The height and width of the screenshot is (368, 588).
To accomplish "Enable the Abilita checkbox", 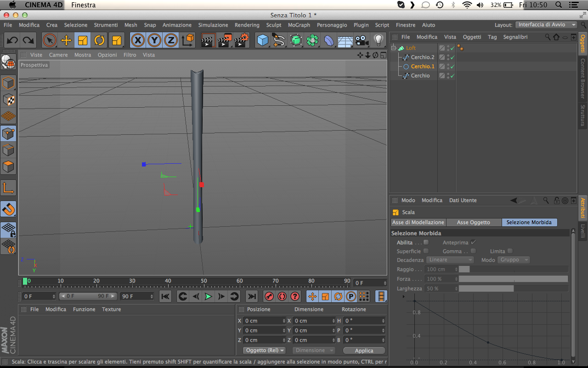I will click(426, 242).
